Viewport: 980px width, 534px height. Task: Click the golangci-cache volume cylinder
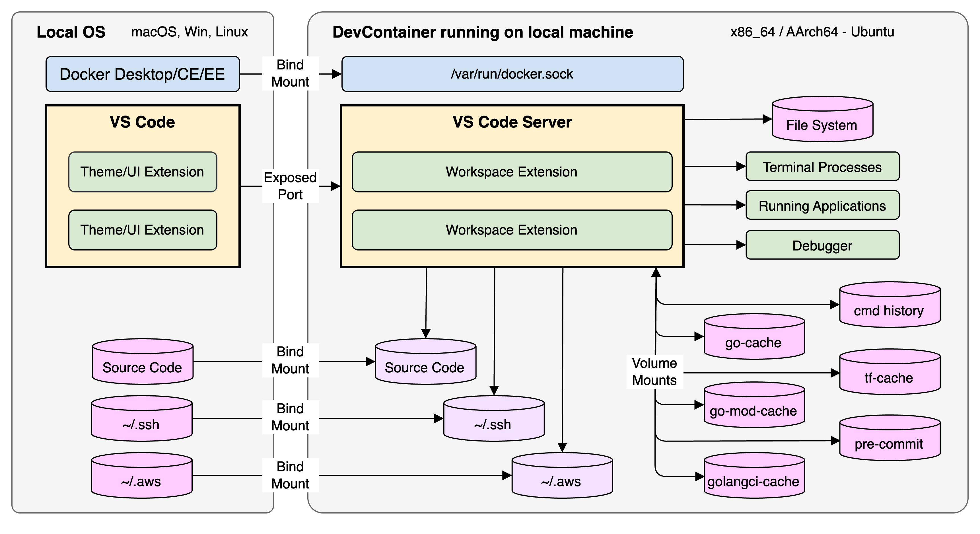[754, 475]
